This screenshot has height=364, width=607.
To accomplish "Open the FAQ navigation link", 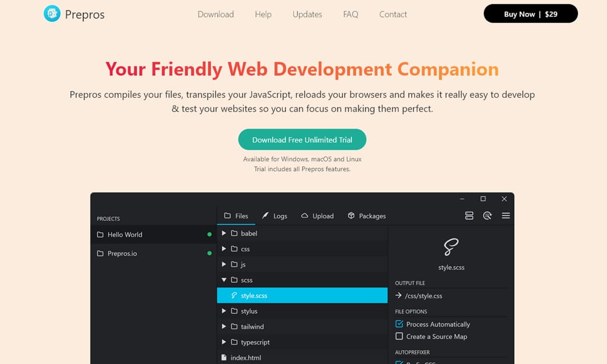I will tap(350, 15).
